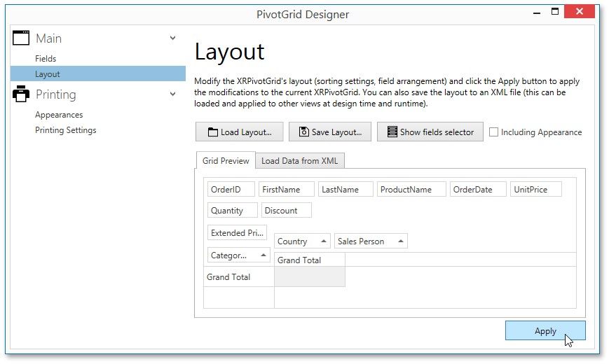This screenshot has height=364, width=609.
Task: Click the Main section window icon
Action: point(21,38)
